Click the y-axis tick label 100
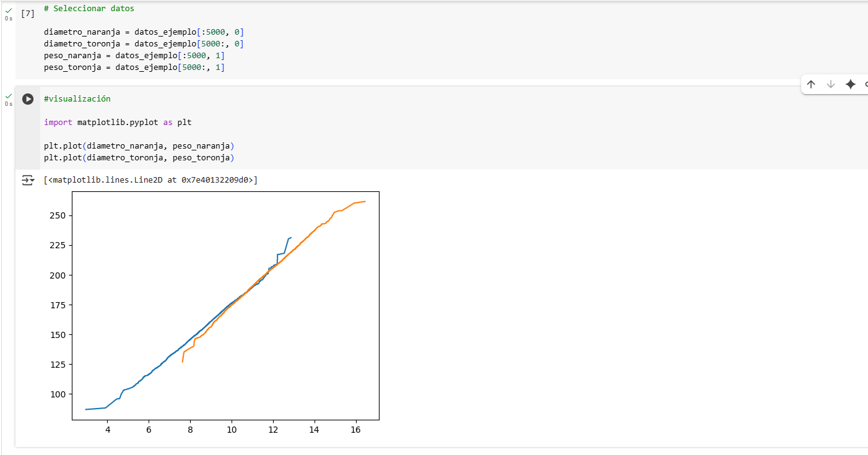This screenshot has height=455, width=868. 57,394
